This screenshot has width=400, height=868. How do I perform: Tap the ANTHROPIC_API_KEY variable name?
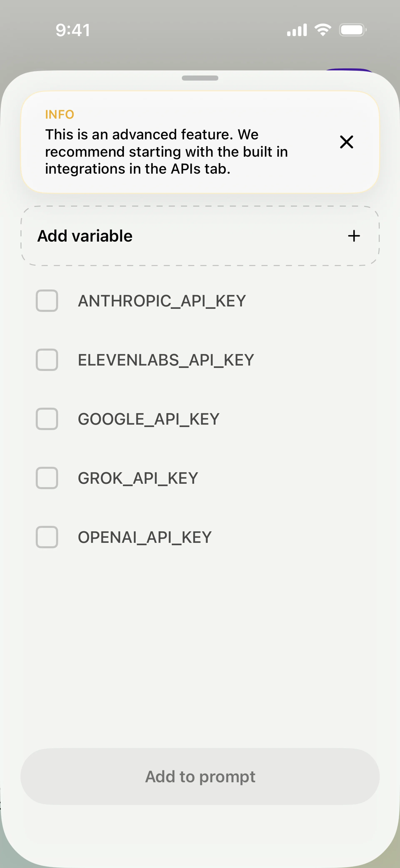[x=162, y=301]
